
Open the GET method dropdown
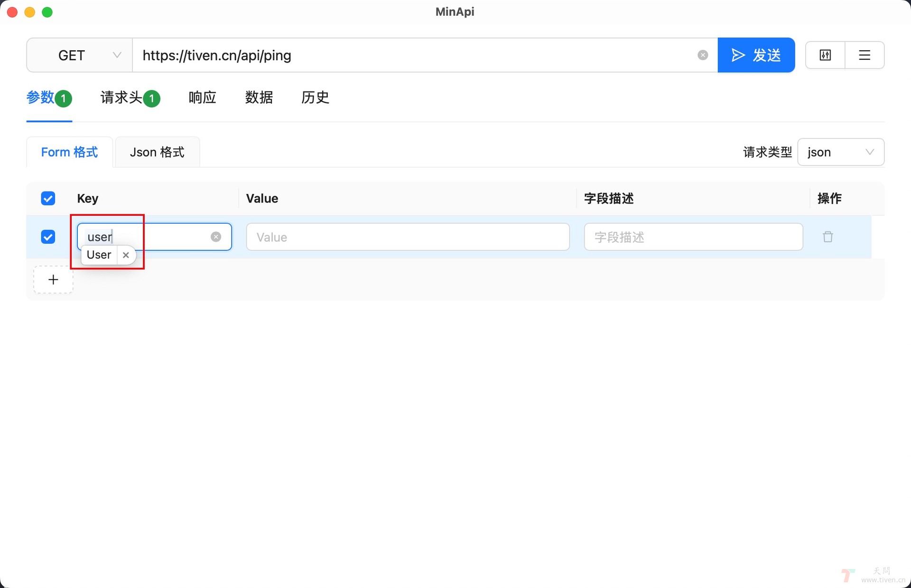pyautogui.click(x=80, y=55)
